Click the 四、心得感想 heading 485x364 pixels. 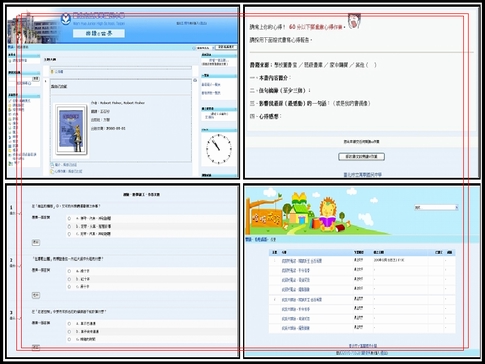tap(266, 116)
